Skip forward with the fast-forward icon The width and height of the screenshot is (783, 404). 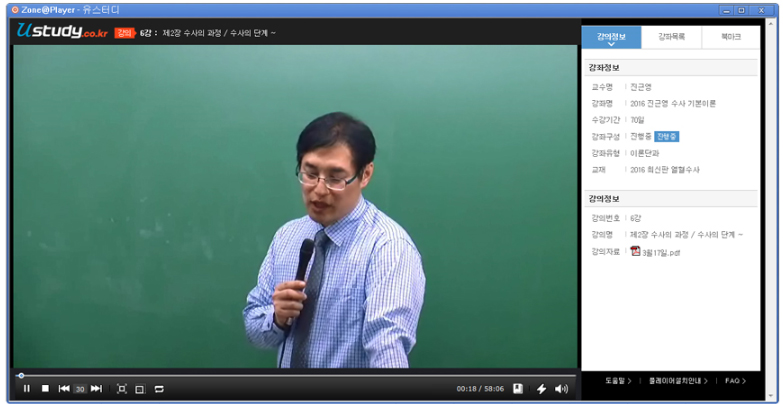point(96,388)
